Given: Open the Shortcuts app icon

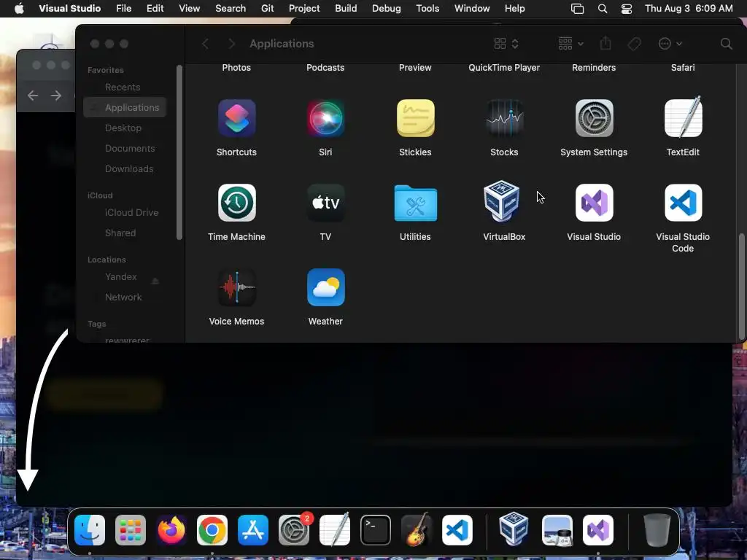Looking at the screenshot, I should pos(237,118).
